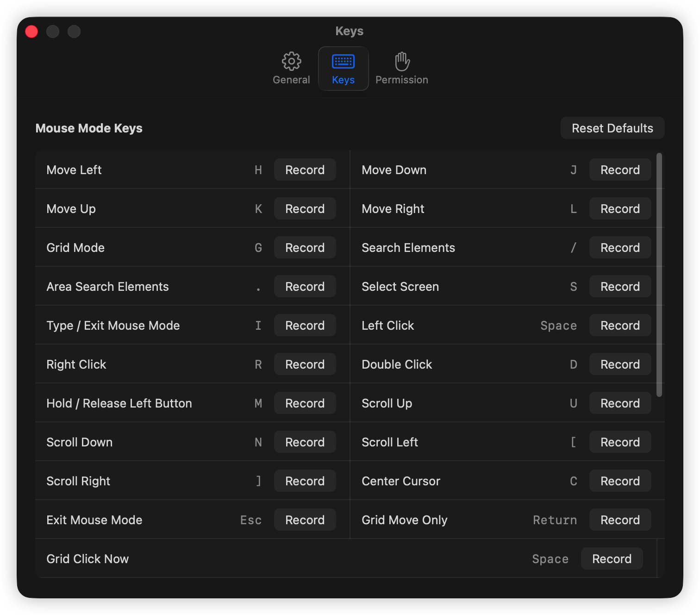Record a new key for Grid Move Only
700x615 pixels.
(620, 520)
